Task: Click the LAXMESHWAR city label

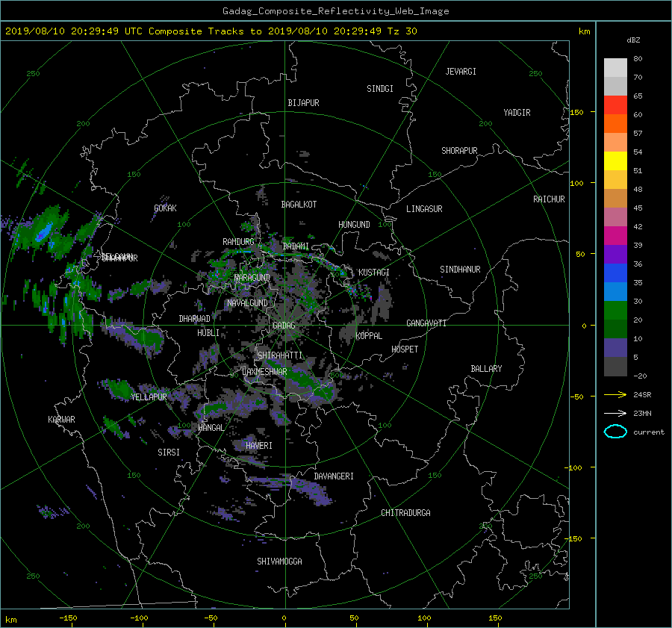Action: (x=264, y=372)
